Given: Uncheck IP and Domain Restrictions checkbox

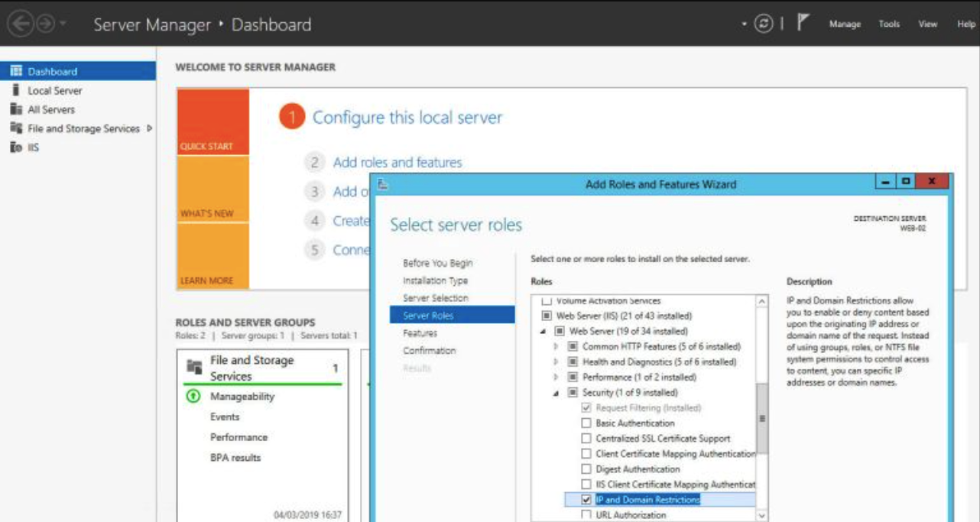Looking at the screenshot, I should coord(586,499).
